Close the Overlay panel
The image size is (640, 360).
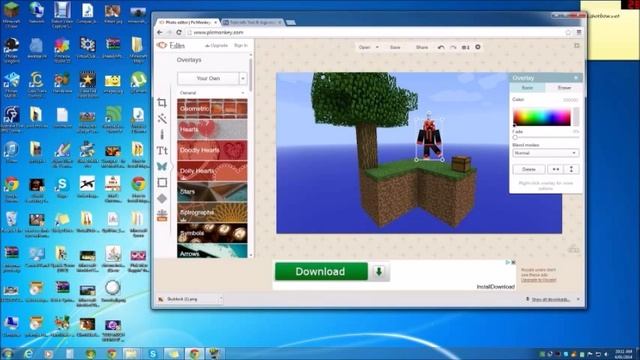pyautogui.click(x=576, y=78)
